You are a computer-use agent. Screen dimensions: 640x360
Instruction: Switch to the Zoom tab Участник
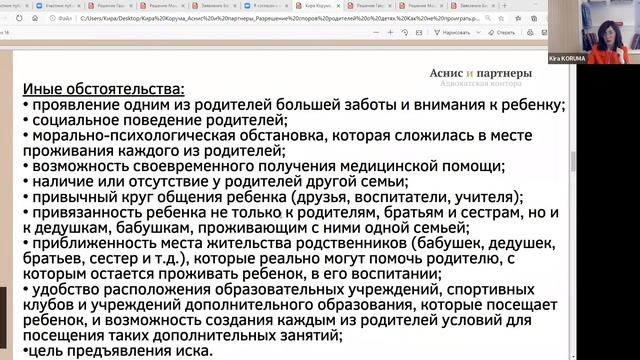click(x=57, y=6)
